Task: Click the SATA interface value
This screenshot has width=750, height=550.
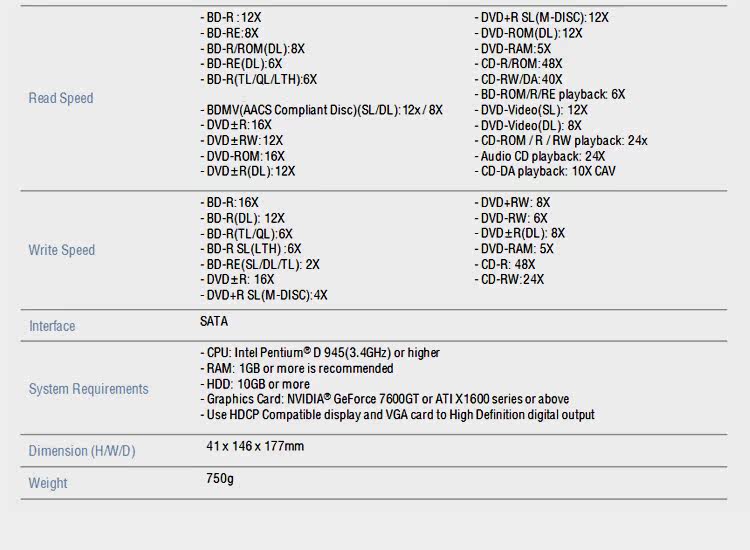Action: (x=214, y=321)
